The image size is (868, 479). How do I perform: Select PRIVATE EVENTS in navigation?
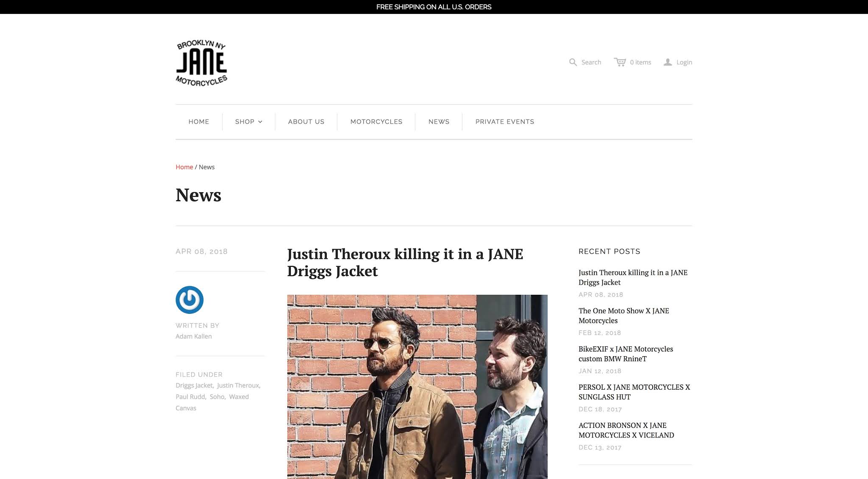[504, 122]
